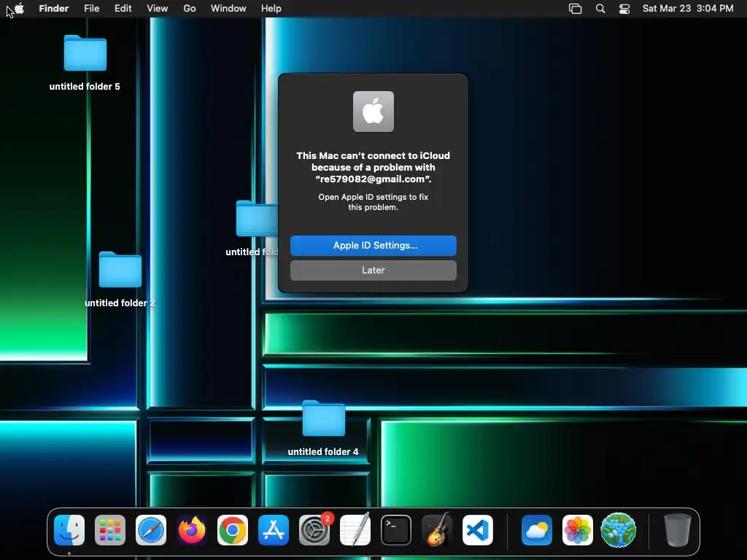Open the Finder menu
This screenshot has height=560, width=747.
(54, 9)
